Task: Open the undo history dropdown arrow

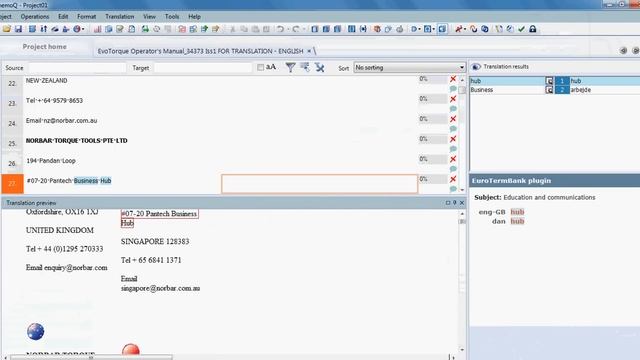Action: coord(288,29)
